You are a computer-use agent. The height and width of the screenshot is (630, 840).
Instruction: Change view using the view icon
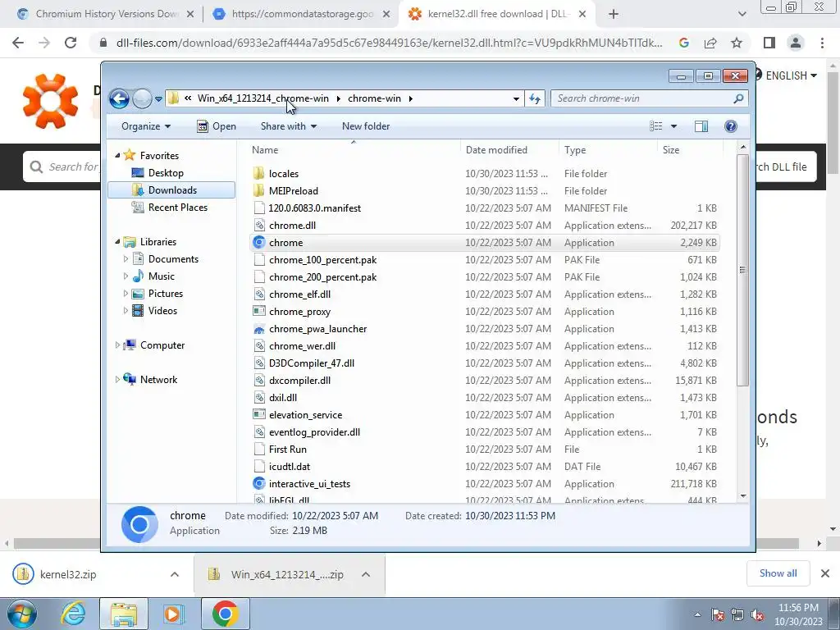click(655, 126)
